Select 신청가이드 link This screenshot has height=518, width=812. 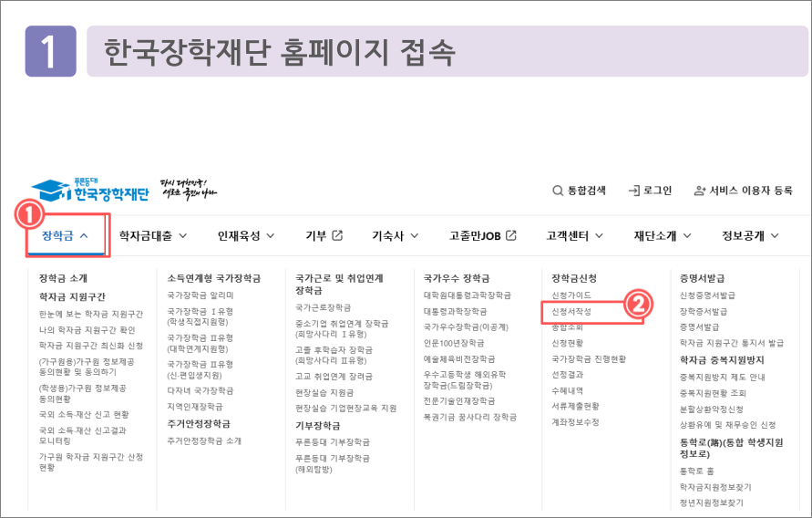pyautogui.click(x=571, y=295)
